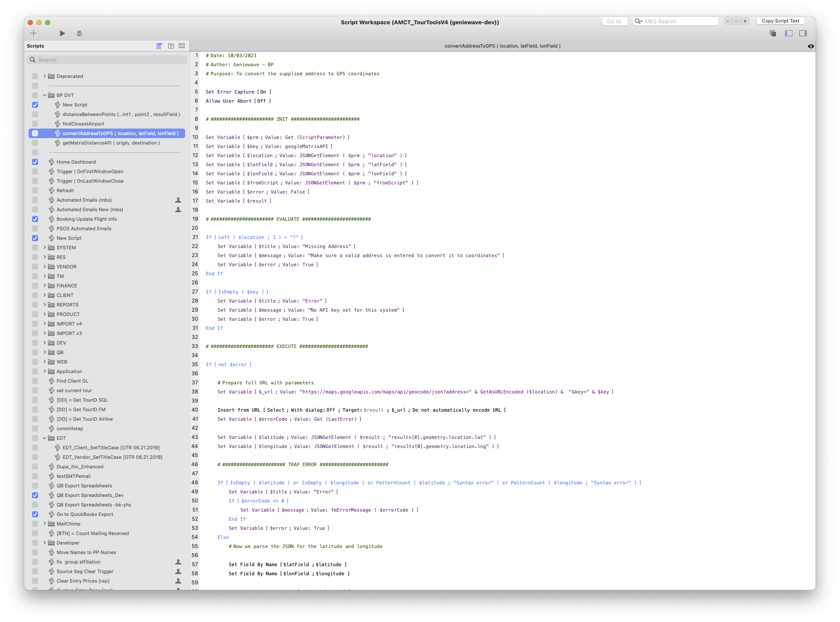Open the MBS Search magnifier dropdown
840x622 pixels.
pyautogui.click(x=638, y=21)
